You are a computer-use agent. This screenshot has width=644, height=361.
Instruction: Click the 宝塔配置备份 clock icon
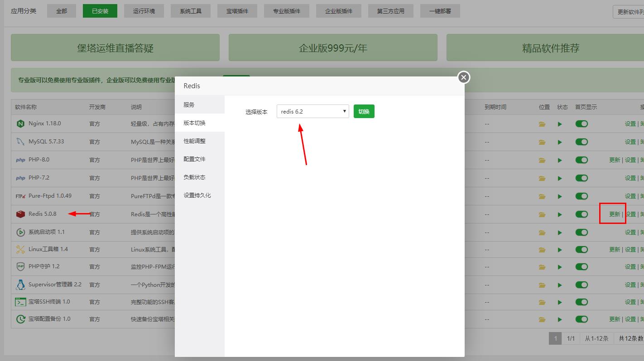coord(20,319)
